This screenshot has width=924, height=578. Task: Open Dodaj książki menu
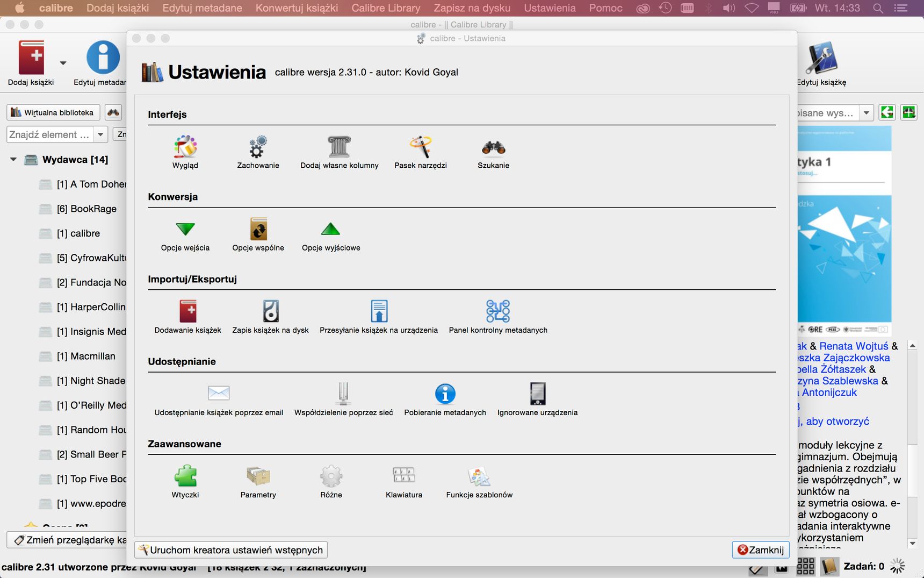[x=118, y=8]
